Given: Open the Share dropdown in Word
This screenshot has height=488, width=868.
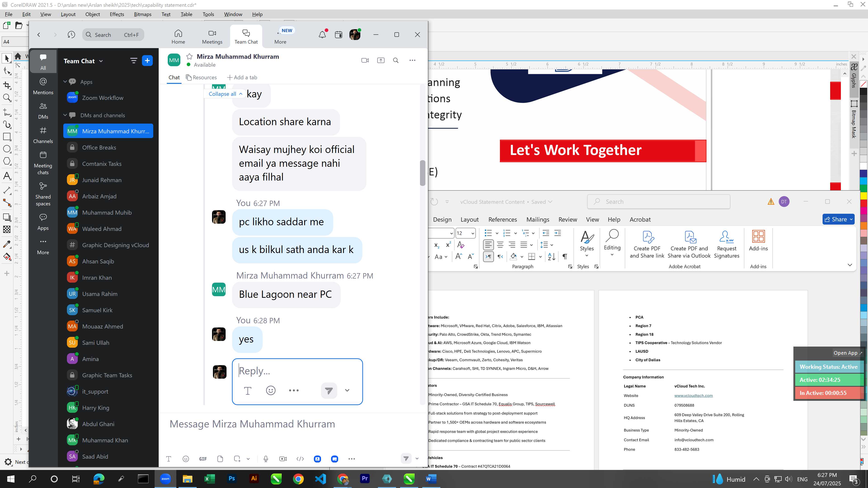Looking at the screenshot, I should [x=851, y=219].
